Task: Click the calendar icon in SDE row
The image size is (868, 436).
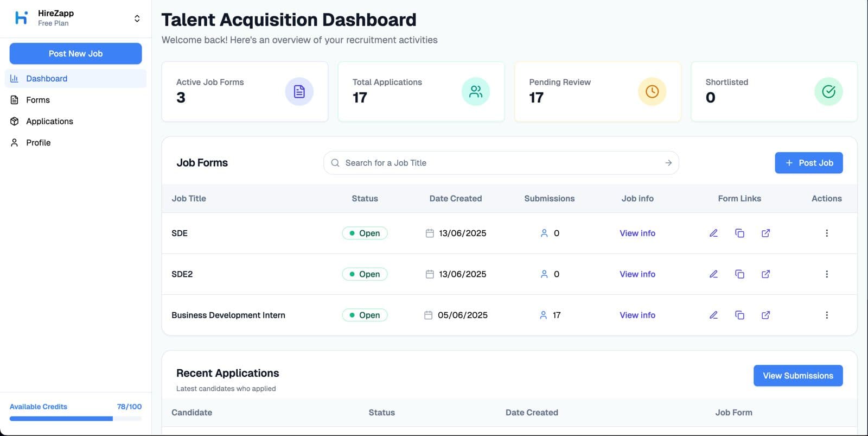Action: 430,233
